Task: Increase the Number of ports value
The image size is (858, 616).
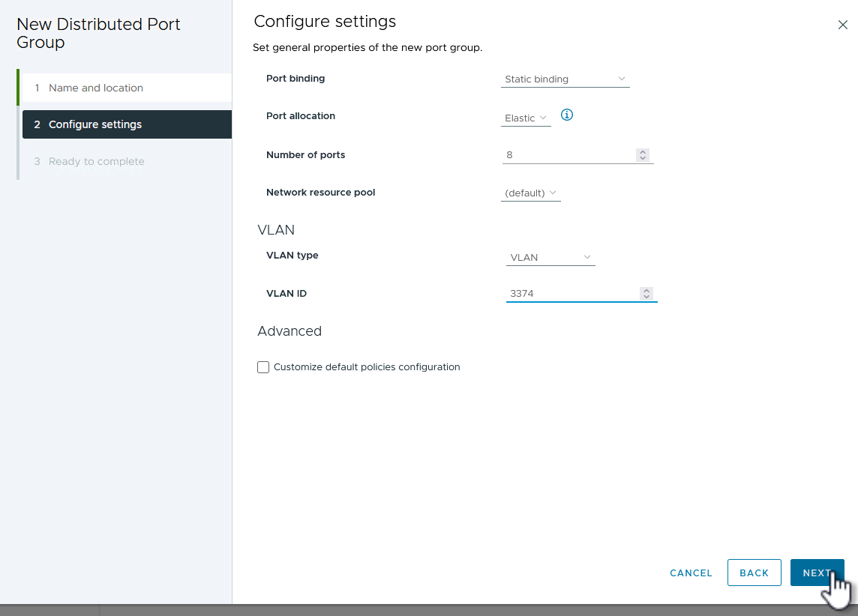Action: tap(642, 152)
